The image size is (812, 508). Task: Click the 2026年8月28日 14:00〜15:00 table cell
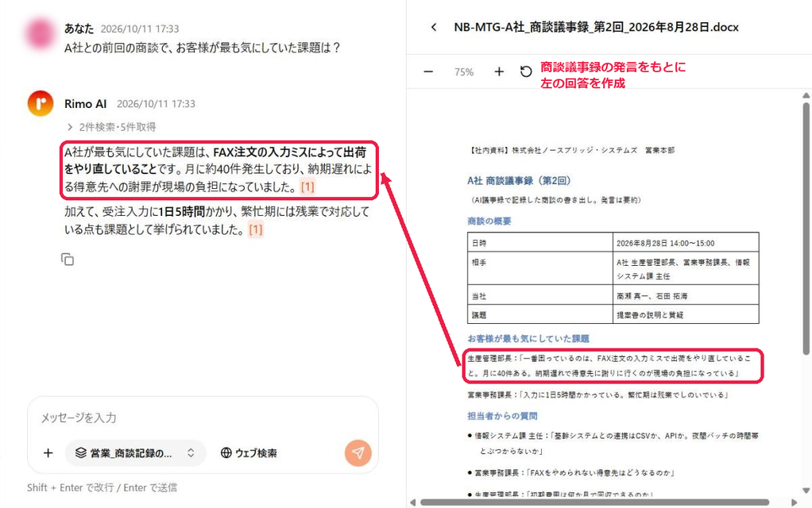point(686,243)
